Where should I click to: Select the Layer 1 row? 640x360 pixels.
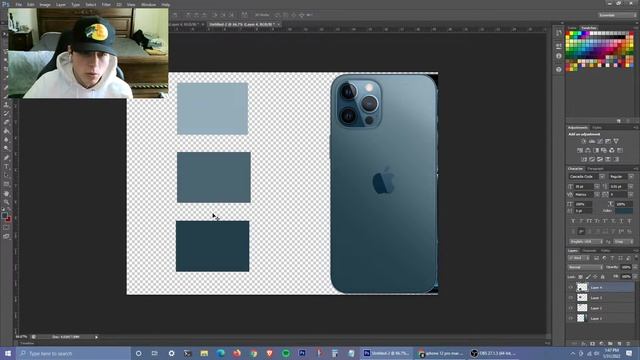pos(601,318)
